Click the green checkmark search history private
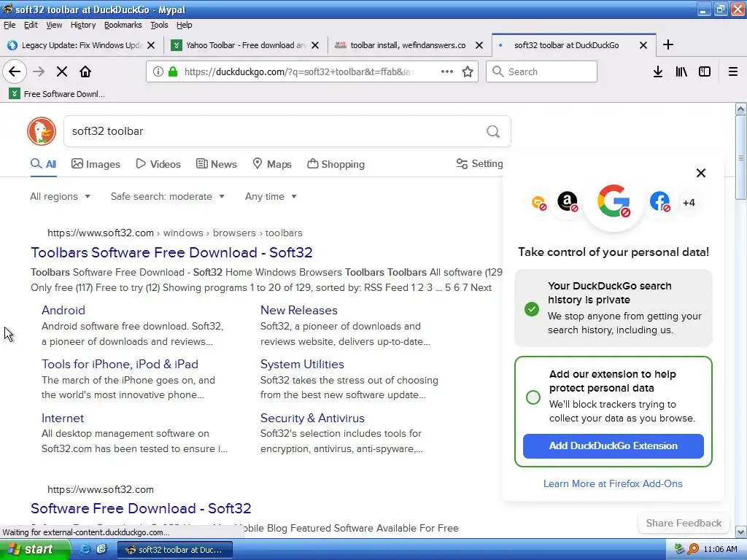 click(532, 309)
